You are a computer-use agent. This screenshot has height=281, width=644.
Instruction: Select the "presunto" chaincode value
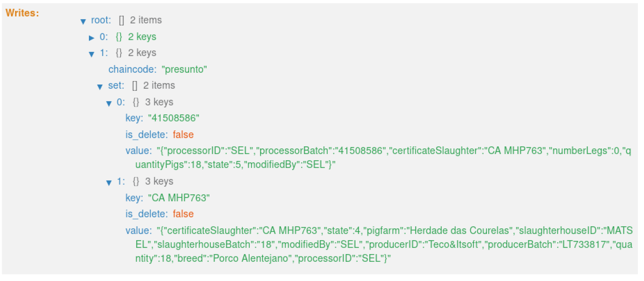click(x=184, y=69)
